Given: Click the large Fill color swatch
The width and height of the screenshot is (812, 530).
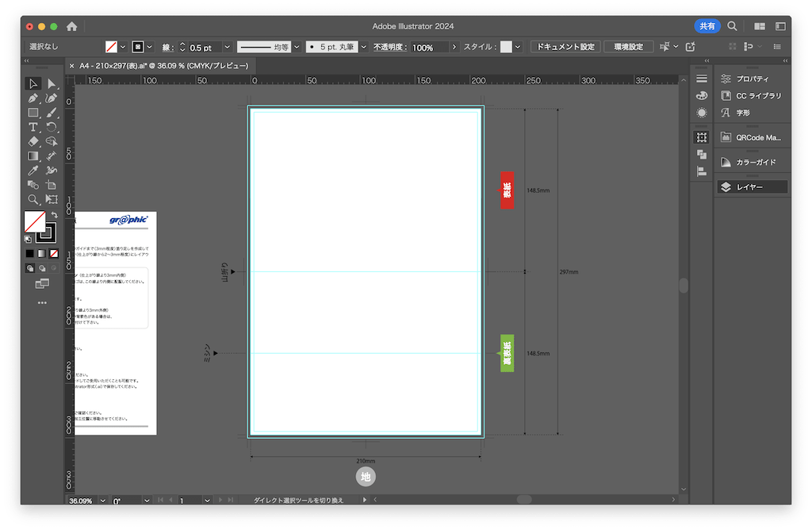Looking at the screenshot, I should tap(35, 222).
